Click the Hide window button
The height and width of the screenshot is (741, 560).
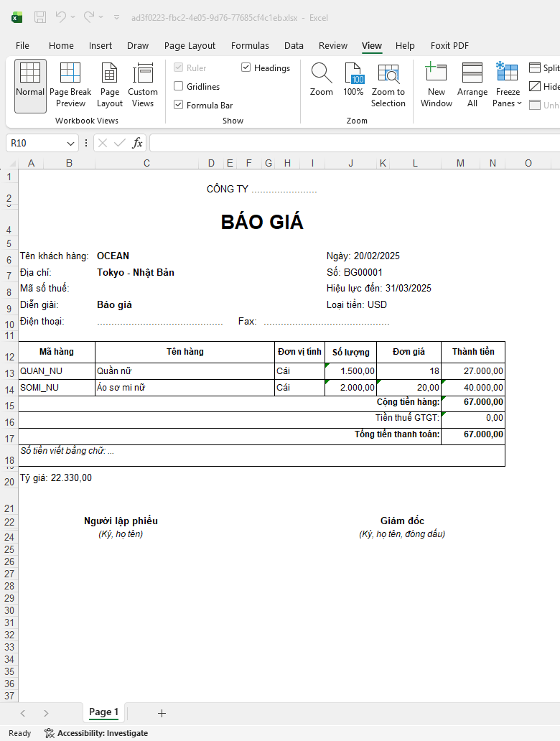point(544,86)
